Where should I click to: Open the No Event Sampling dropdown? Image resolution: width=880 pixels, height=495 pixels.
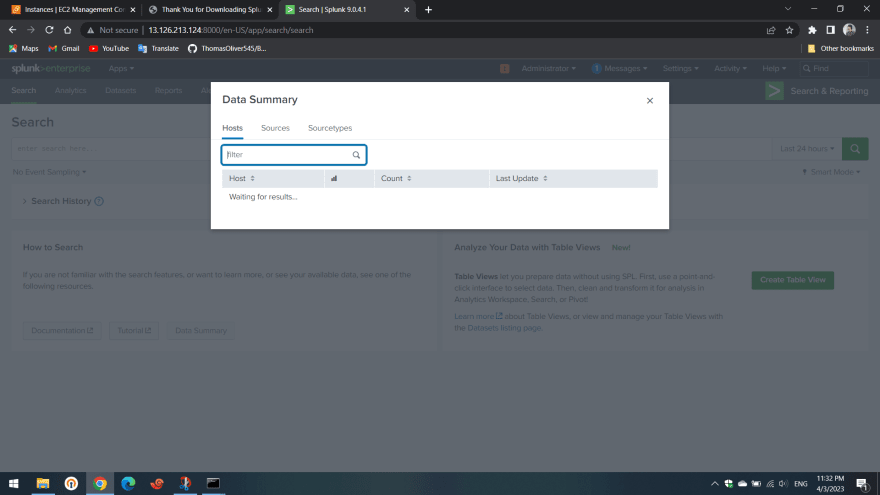coord(49,172)
